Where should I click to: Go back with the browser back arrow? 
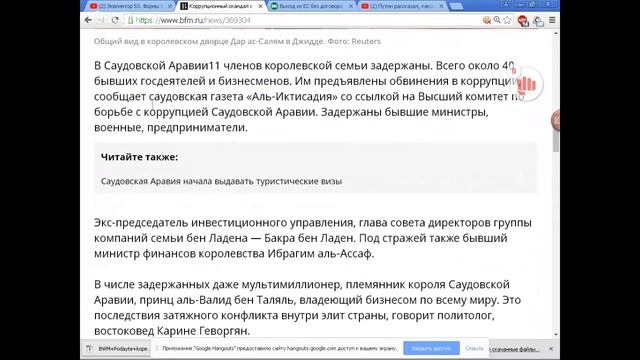[x=88, y=20]
